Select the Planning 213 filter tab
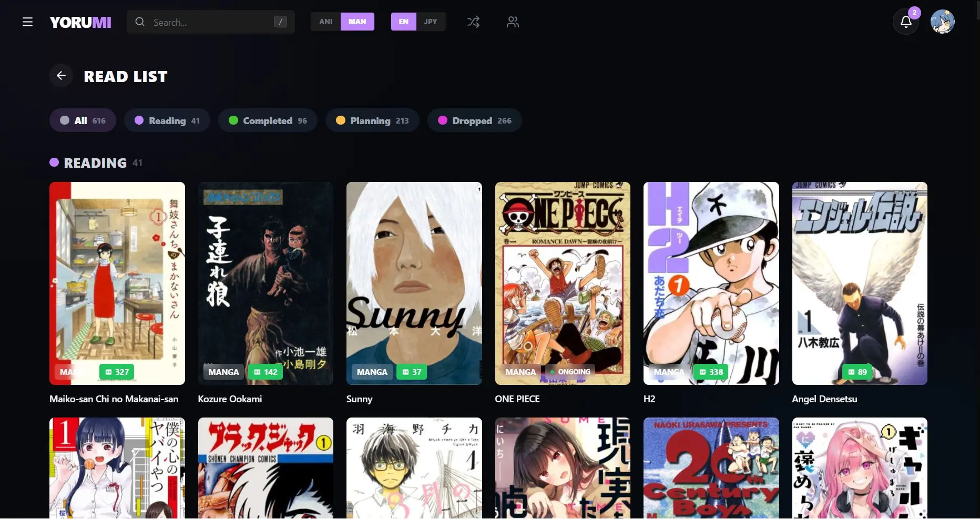 (372, 120)
